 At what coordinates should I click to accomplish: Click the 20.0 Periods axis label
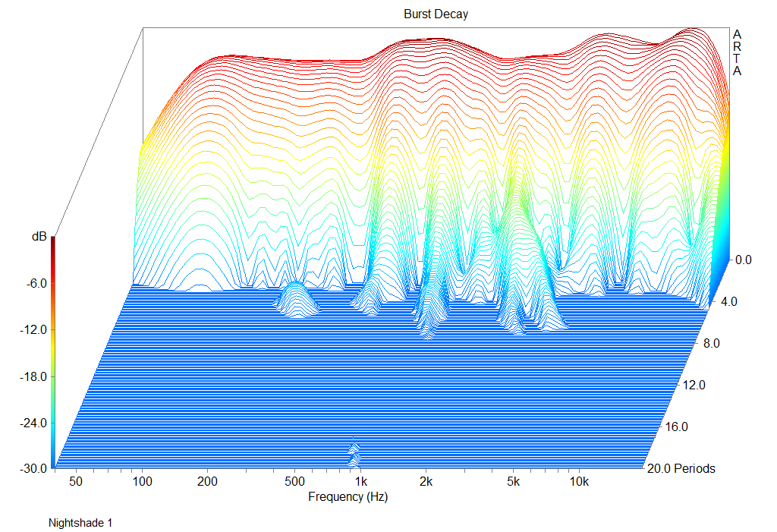click(679, 468)
